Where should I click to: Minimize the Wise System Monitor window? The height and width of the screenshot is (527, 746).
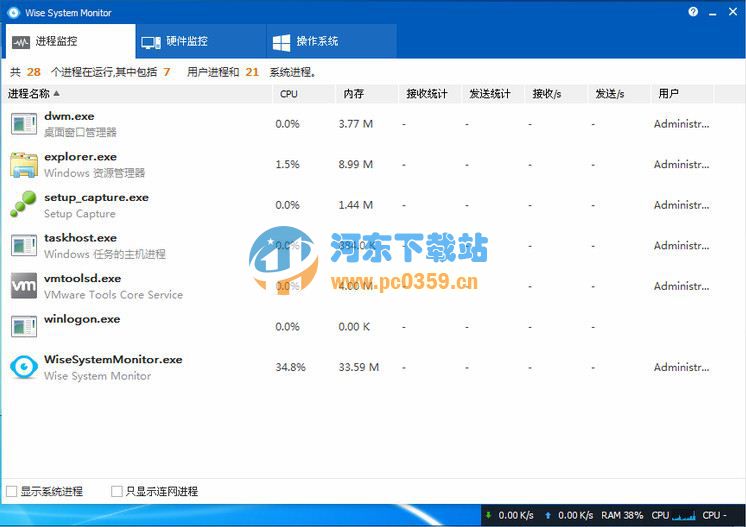tap(712, 13)
